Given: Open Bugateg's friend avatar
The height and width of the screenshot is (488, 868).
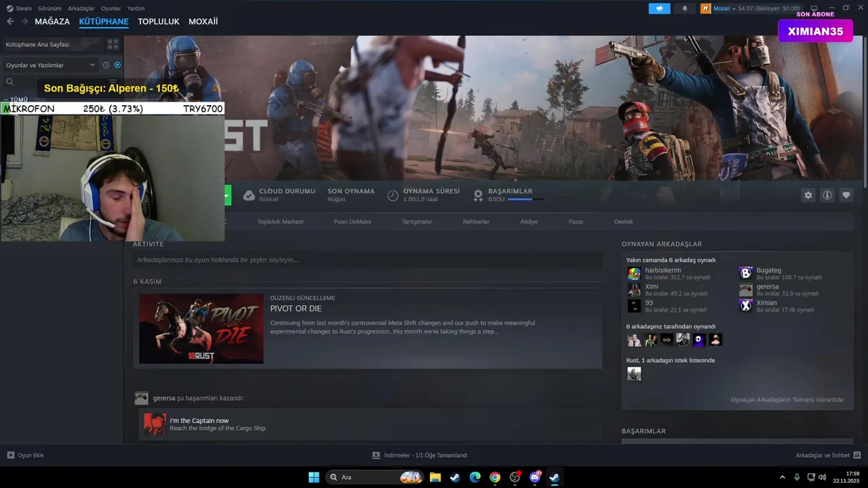Looking at the screenshot, I should pyautogui.click(x=746, y=273).
